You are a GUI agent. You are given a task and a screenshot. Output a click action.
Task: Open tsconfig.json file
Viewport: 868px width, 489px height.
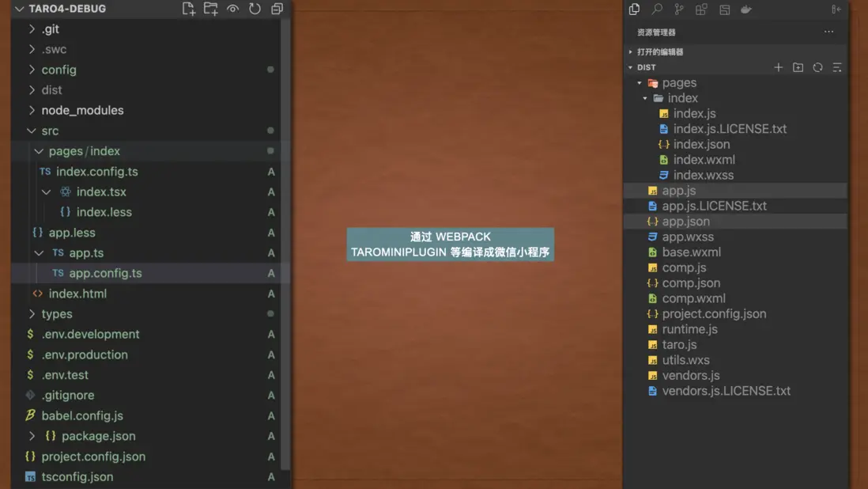77,477
